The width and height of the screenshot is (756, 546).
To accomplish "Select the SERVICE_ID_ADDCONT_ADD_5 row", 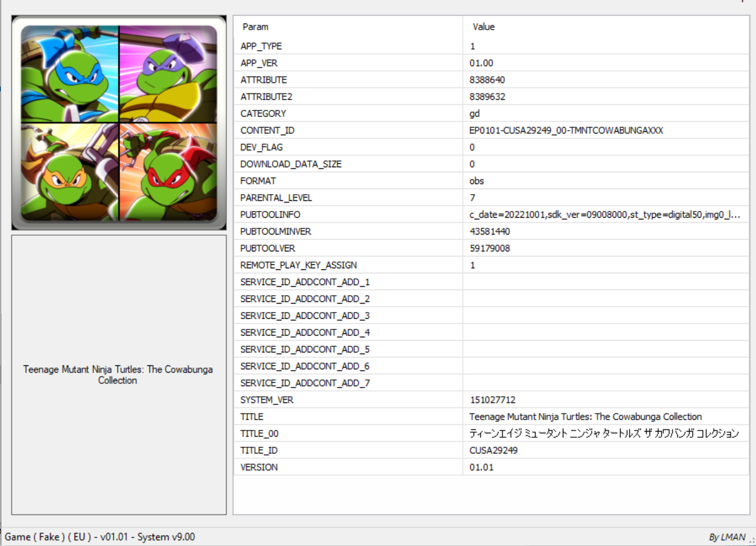I will (492, 349).
